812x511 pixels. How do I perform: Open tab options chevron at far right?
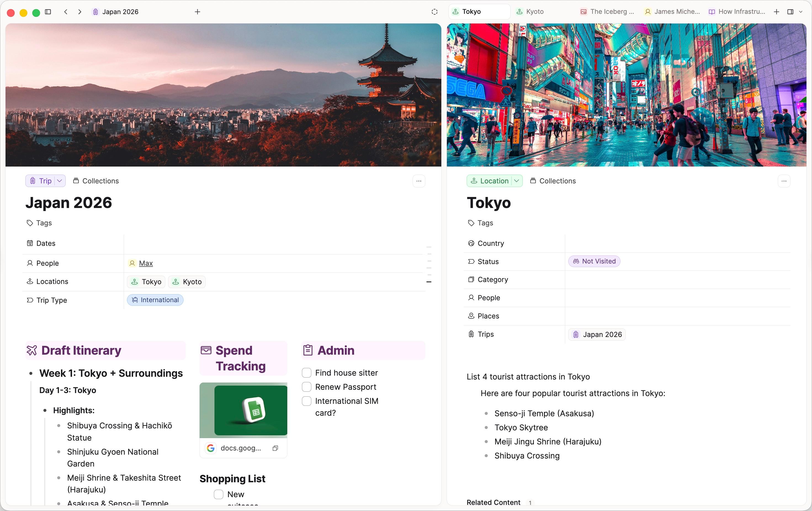pyautogui.click(x=801, y=12)
